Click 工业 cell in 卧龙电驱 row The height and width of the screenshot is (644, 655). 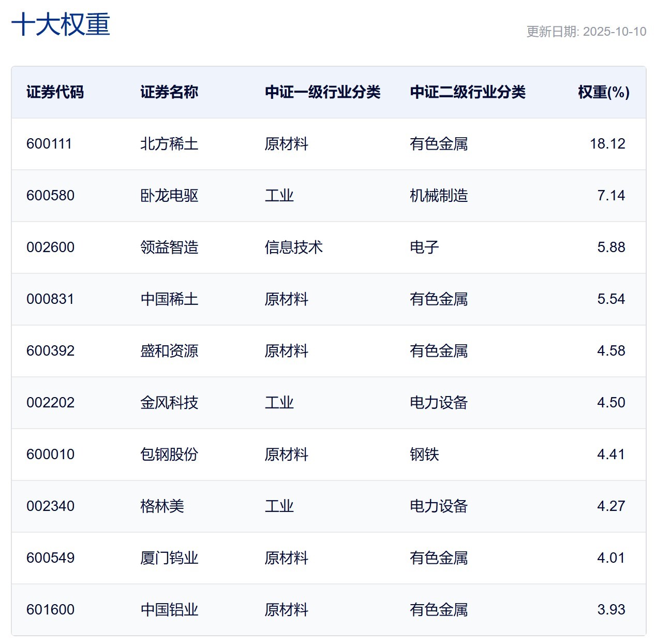[x=279, y=196]
